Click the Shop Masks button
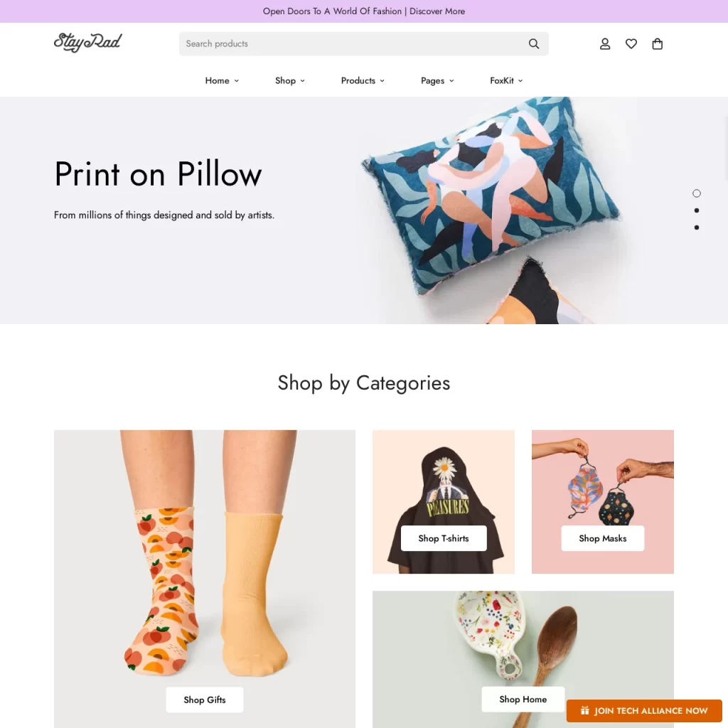 (602, 538)
